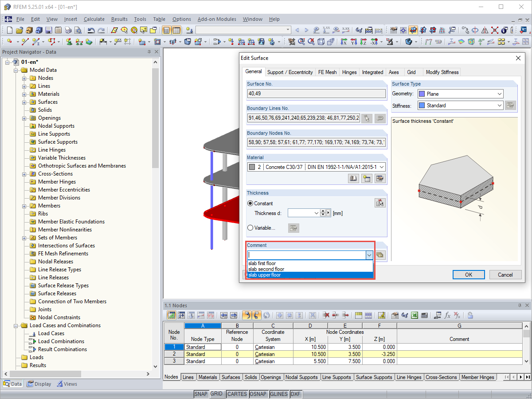Toggle DXF in the status bar
This screenshot has width=532, height=399.
tap(295, 394)
